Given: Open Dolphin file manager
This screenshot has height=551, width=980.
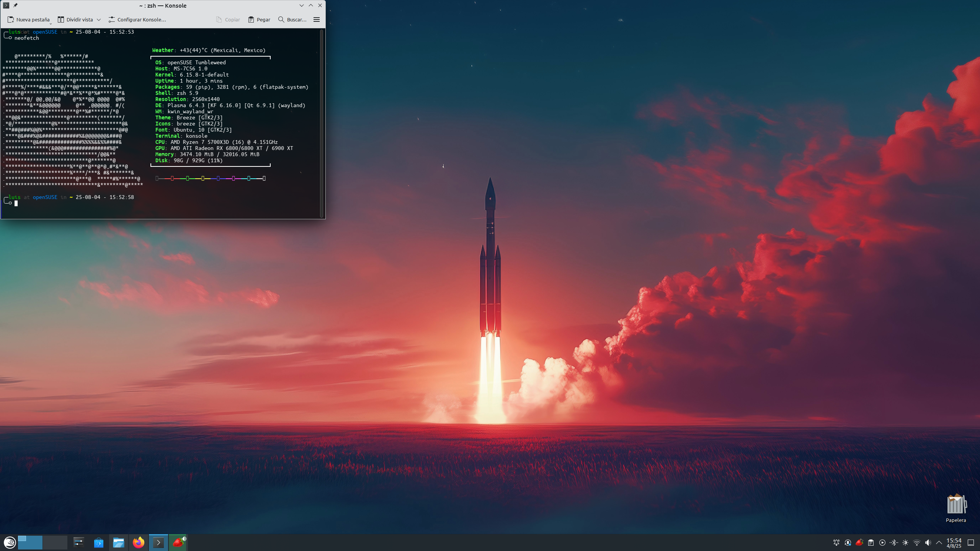Looking at the screenshot, I should tap(119, 542).
